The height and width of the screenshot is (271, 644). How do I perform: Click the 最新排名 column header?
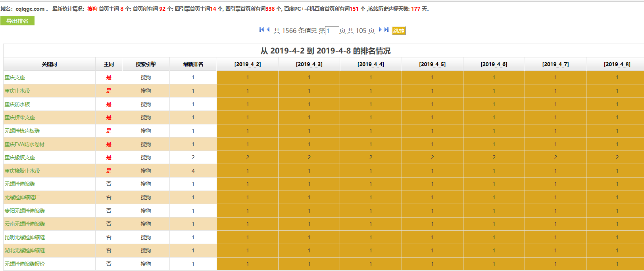click(x=193, y=64)
